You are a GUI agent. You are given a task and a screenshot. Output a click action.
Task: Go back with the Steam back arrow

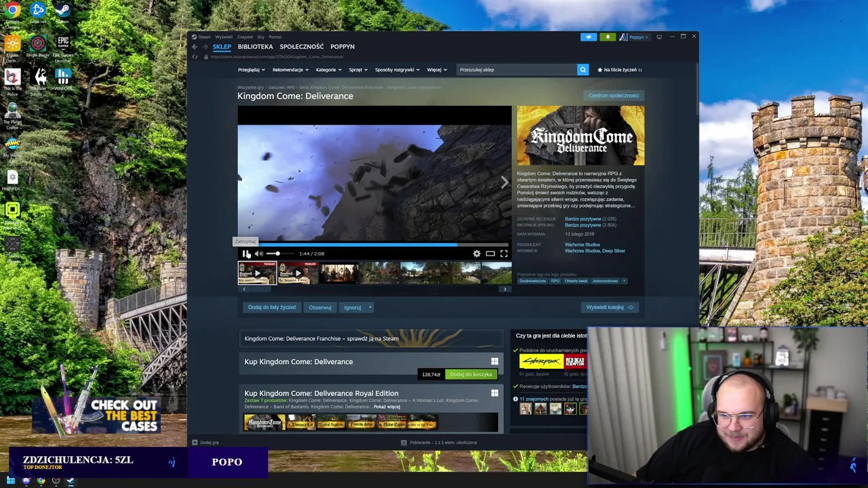tap(195, 47)
